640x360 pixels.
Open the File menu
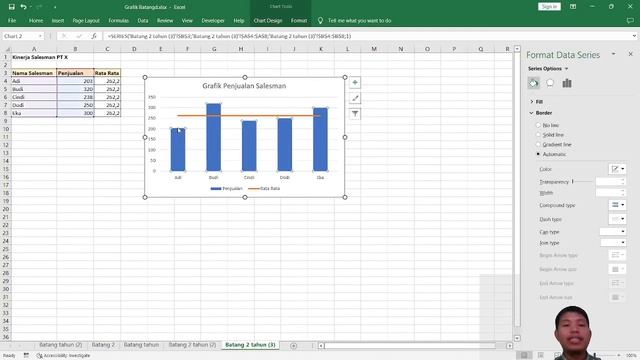coord(12,20)
